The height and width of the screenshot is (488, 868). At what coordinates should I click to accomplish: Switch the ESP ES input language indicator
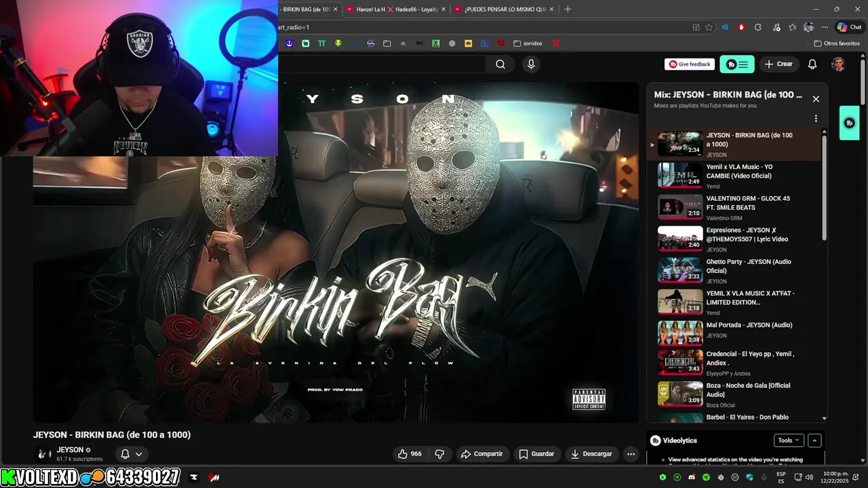coord(781,477)
